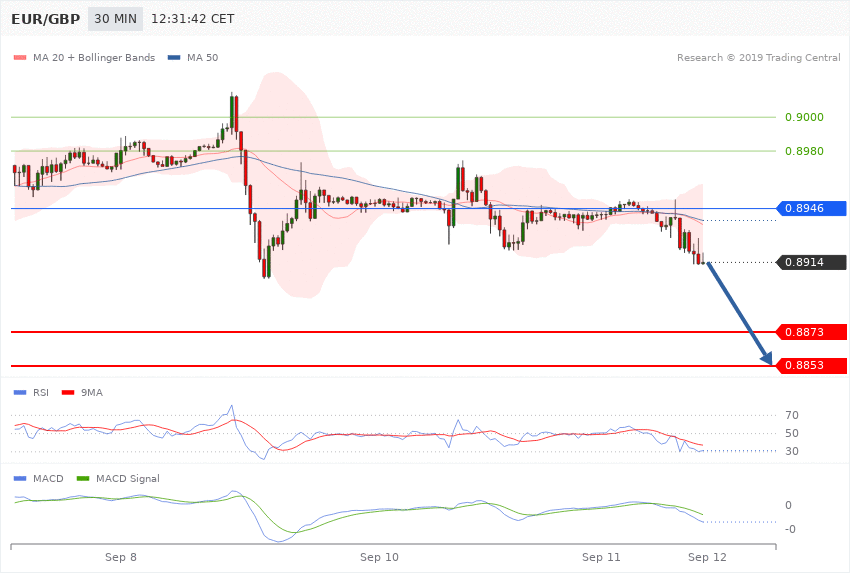The width and height of the screenshot is (850, 576).
Task: Click the MA 50 legend label
Action: pos(202,57)
